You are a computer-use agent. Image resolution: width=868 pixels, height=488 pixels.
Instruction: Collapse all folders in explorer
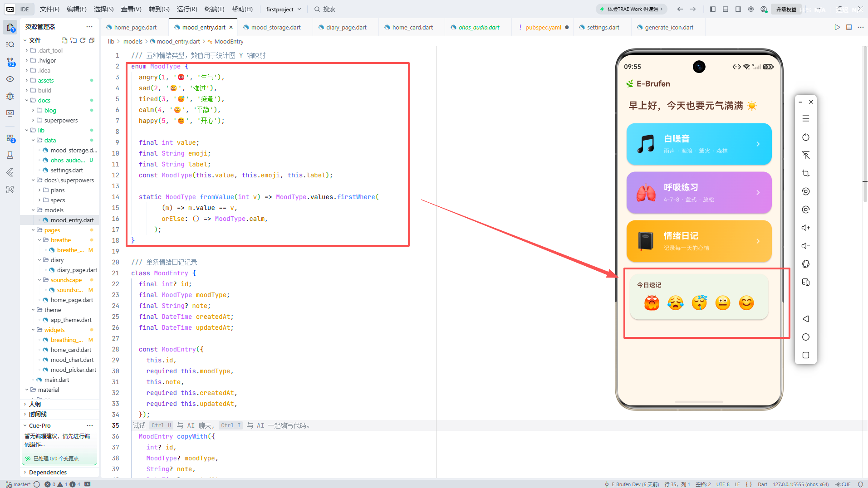pos(92,40)
